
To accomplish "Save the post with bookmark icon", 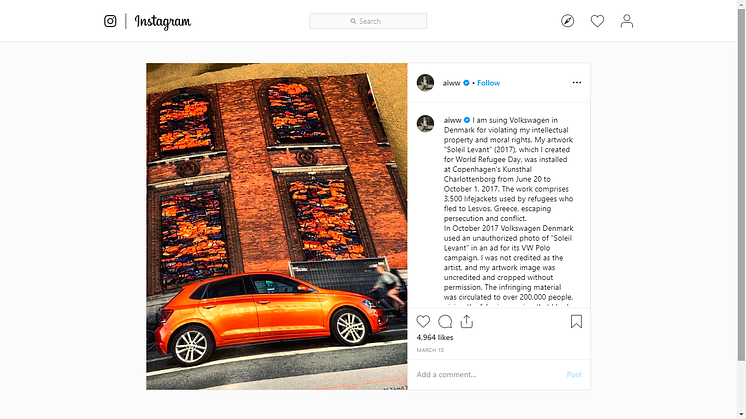I will [576, 322].
